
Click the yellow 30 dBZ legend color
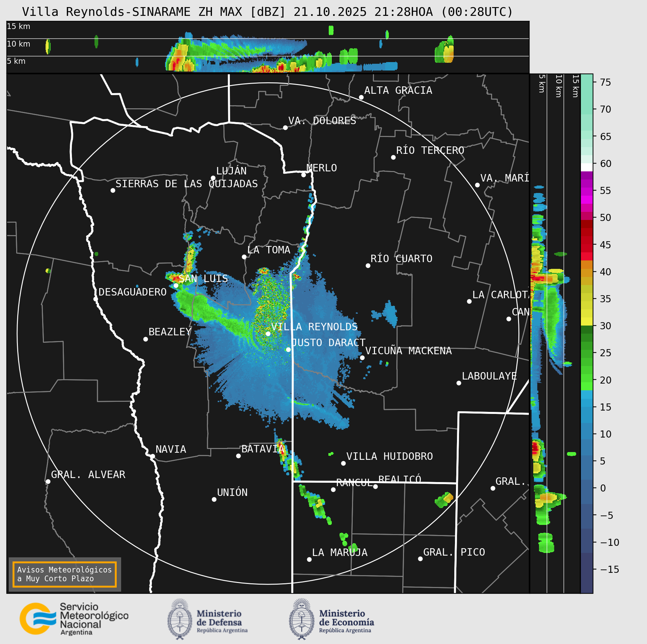point(587,321)
